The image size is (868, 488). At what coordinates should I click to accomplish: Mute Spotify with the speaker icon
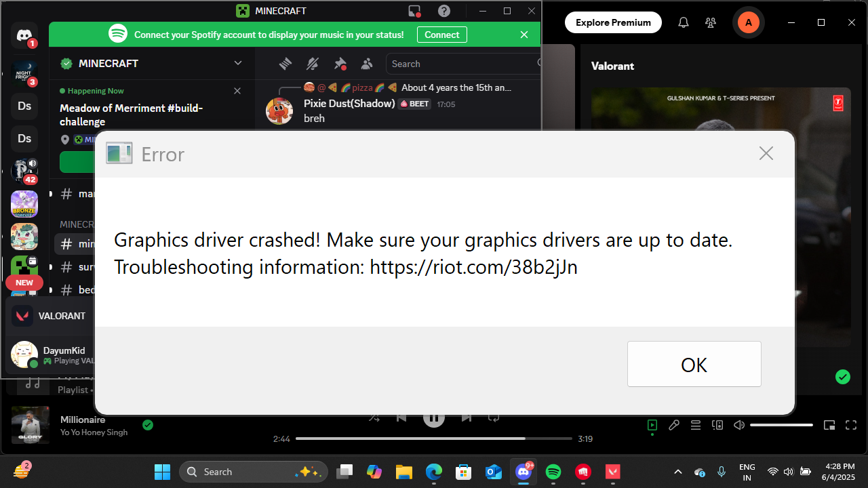point(739,425)
